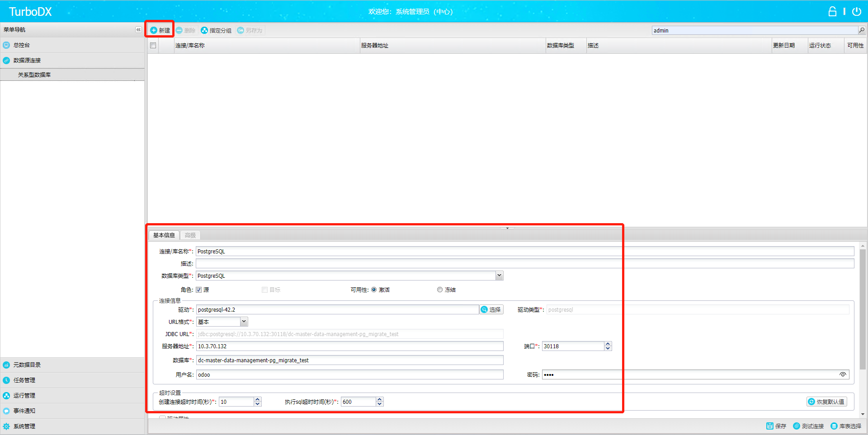
Task: Select the 激活 radio button
Action: (x=374, y=290)
